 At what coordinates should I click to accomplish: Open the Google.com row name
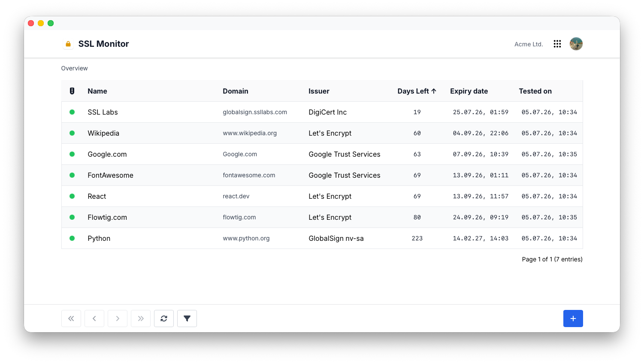(107, 154)
